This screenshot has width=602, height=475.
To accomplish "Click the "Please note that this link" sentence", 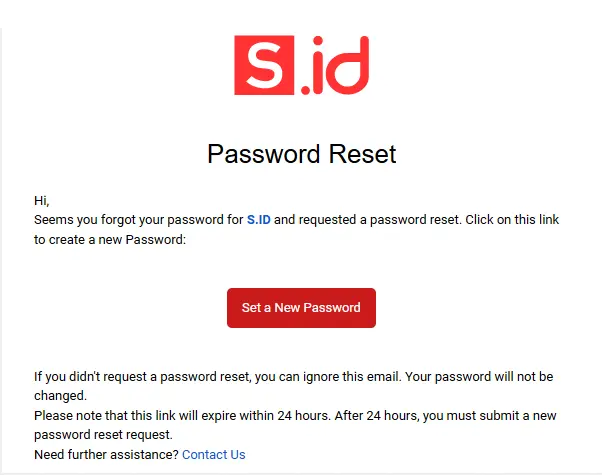I will point(115,416).
